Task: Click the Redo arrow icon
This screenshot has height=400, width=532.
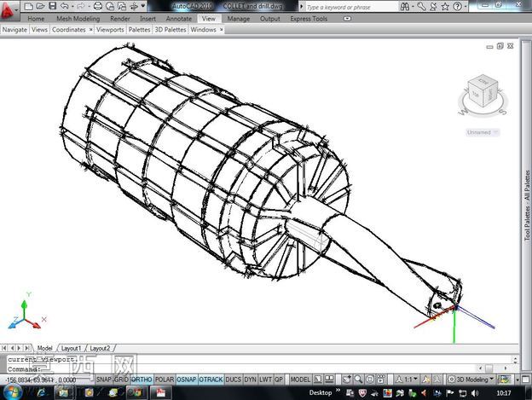Action: tap(81, 6)
